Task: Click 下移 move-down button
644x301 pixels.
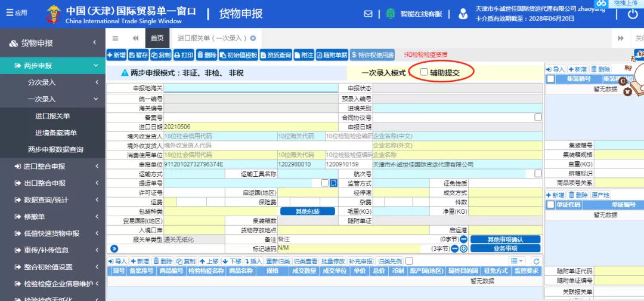Action: pos(232,261)
